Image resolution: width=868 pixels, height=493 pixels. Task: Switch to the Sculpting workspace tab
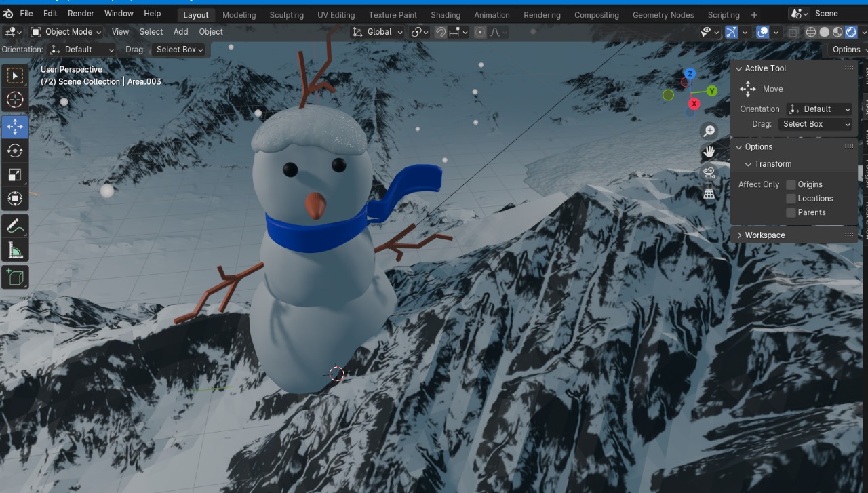coord(286,14)
